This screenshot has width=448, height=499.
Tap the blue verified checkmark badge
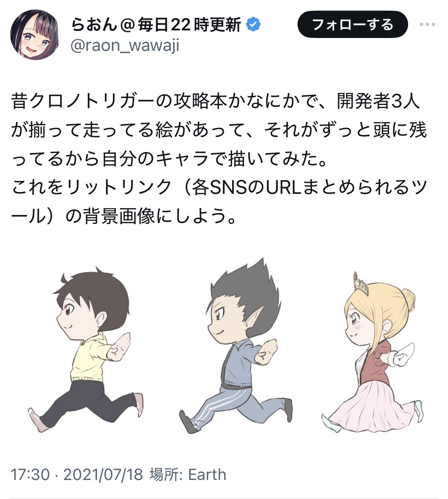click(253, 25)
